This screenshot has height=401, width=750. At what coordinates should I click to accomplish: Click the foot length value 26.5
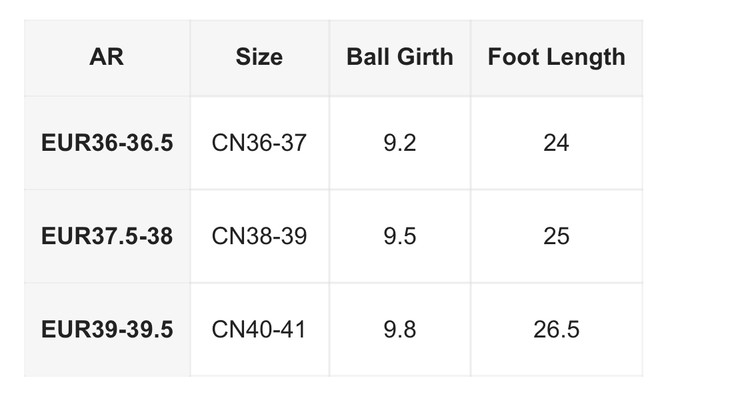(556, 329)
